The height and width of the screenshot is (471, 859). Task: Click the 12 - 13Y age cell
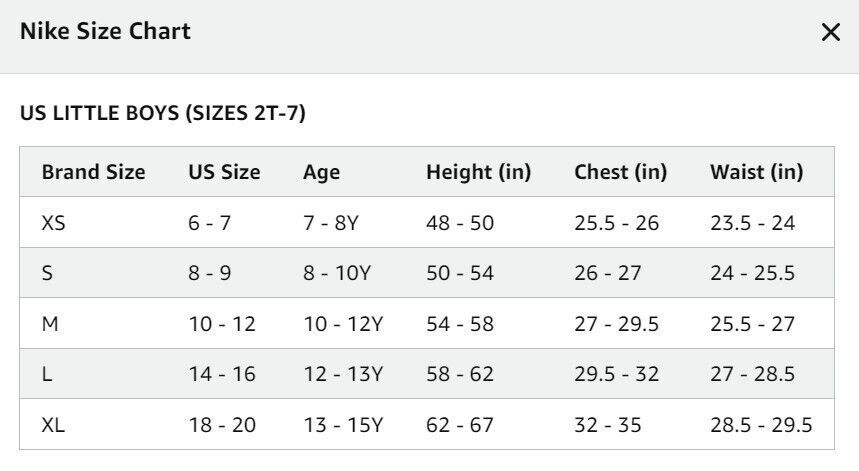tap(343, 374)
